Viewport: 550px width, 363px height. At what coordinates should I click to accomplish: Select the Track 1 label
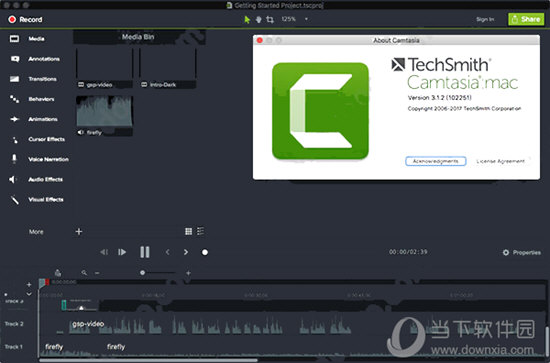14,347
